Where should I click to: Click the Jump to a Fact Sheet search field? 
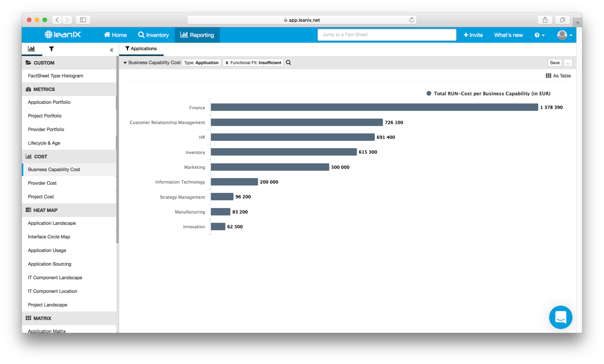click(387, 35)
